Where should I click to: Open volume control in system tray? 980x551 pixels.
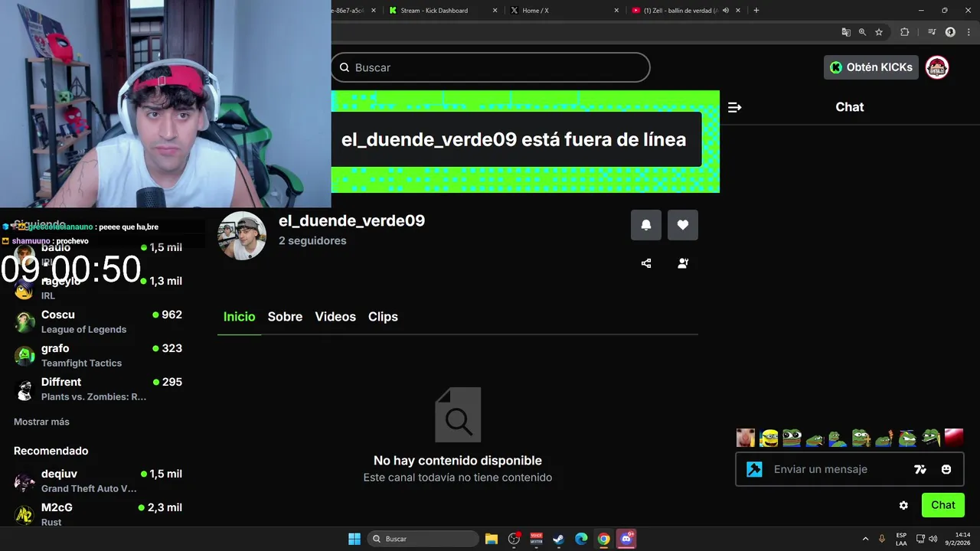click(x=933, y=539)
